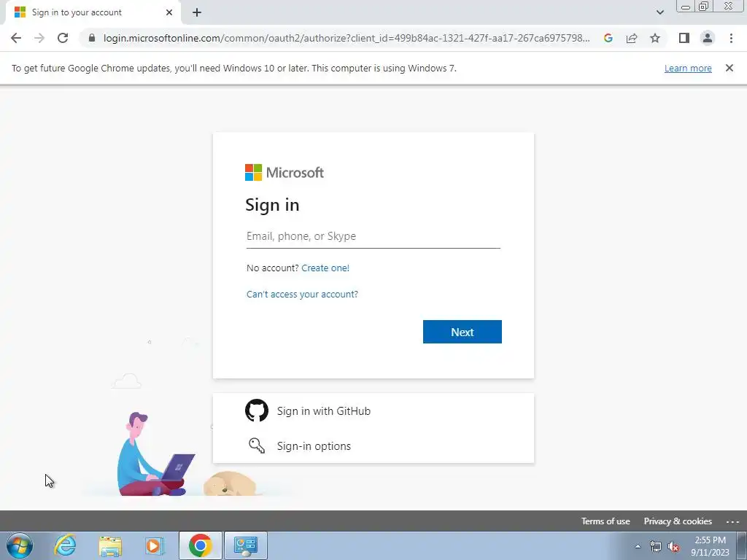Show hidden system tray icons
Image resolution: width=747 pixels, height=560 pixels.
click(x=638, y=546)
